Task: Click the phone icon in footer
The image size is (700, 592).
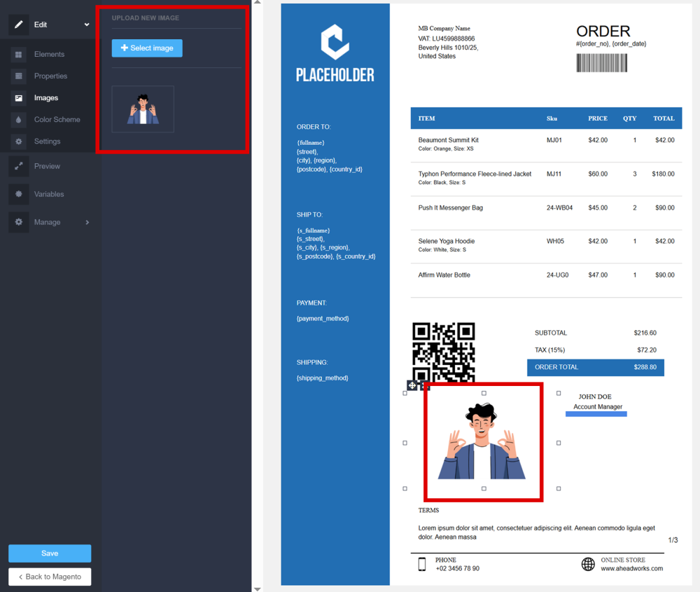Action: click(422, 564)
